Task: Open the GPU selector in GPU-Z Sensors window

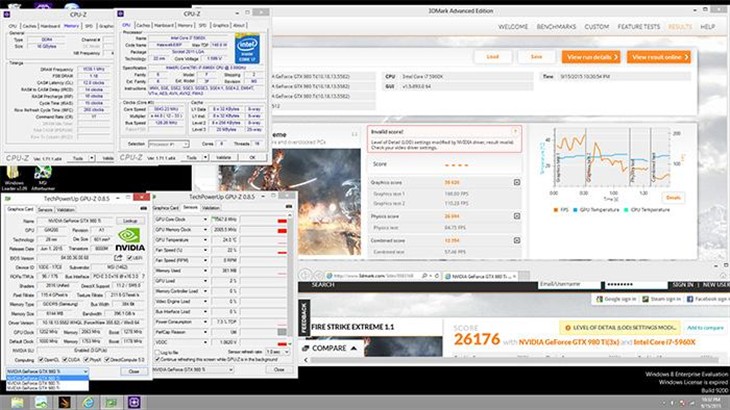Action: click(193, 370)
